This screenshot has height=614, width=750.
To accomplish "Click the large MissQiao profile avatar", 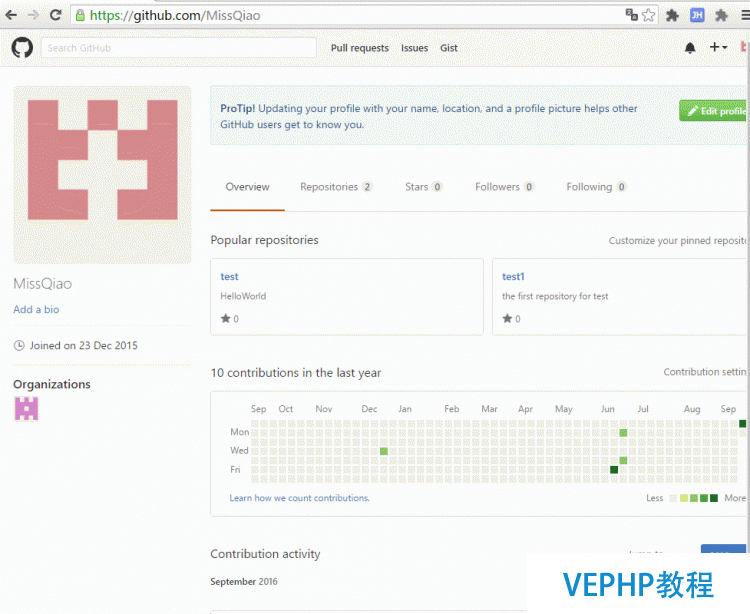I will click(102, 175).
